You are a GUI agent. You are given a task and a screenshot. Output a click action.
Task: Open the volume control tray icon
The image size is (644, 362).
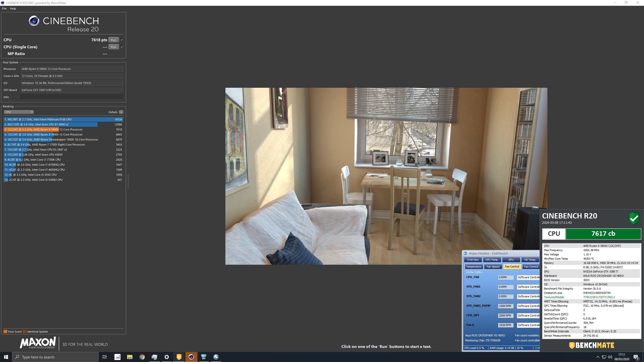point(610,357)
